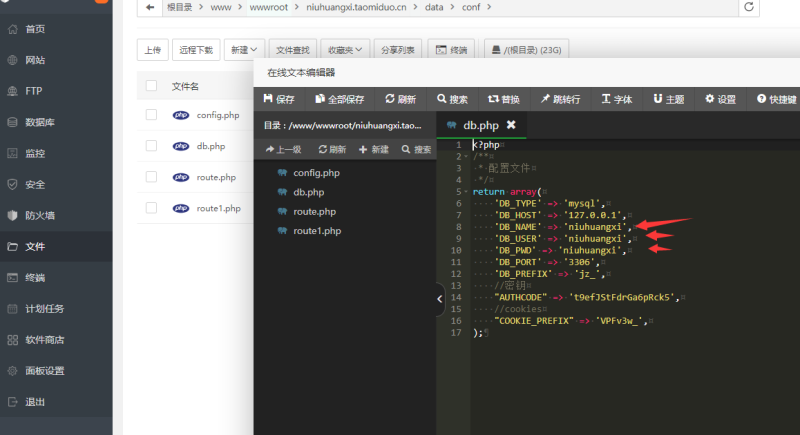Click the 分享列表 button
Viewport: 800px width, 435px height.
[x=397, y=50]
